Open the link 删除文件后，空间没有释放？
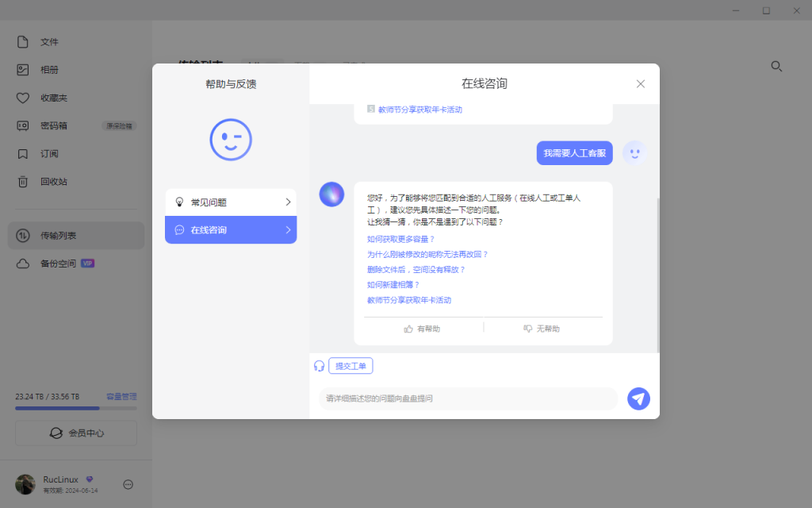 point(416,270)
